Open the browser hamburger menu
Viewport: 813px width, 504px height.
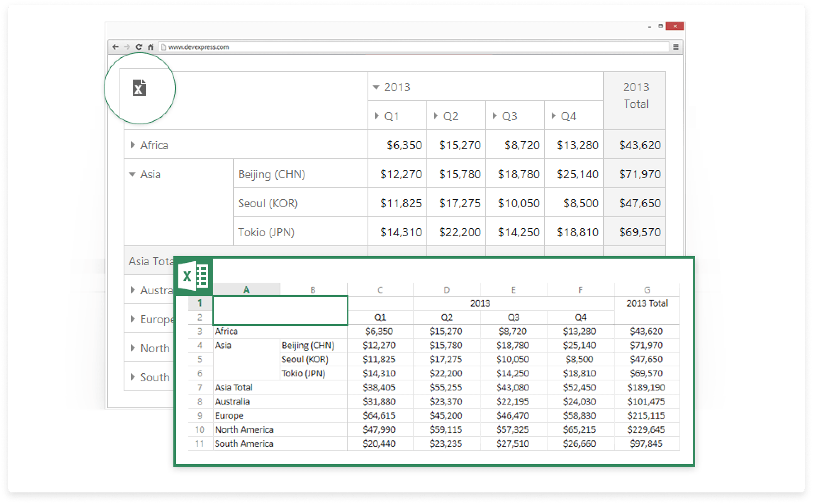(x=675, y=47)
